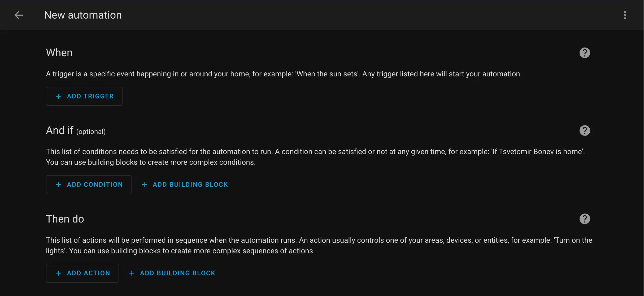644x296 pixels.
Task: Click the plus icon of the actions building block
Action: [132, 273]
